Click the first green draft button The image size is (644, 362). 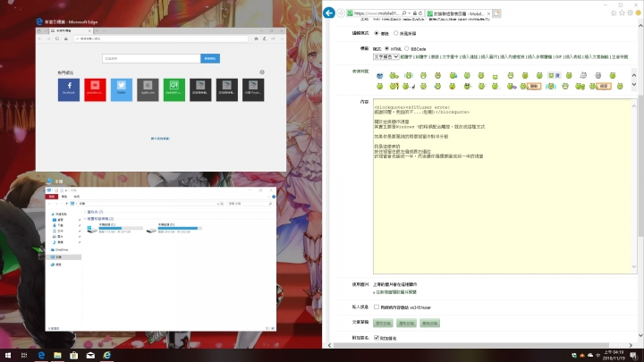click(383, 323)
